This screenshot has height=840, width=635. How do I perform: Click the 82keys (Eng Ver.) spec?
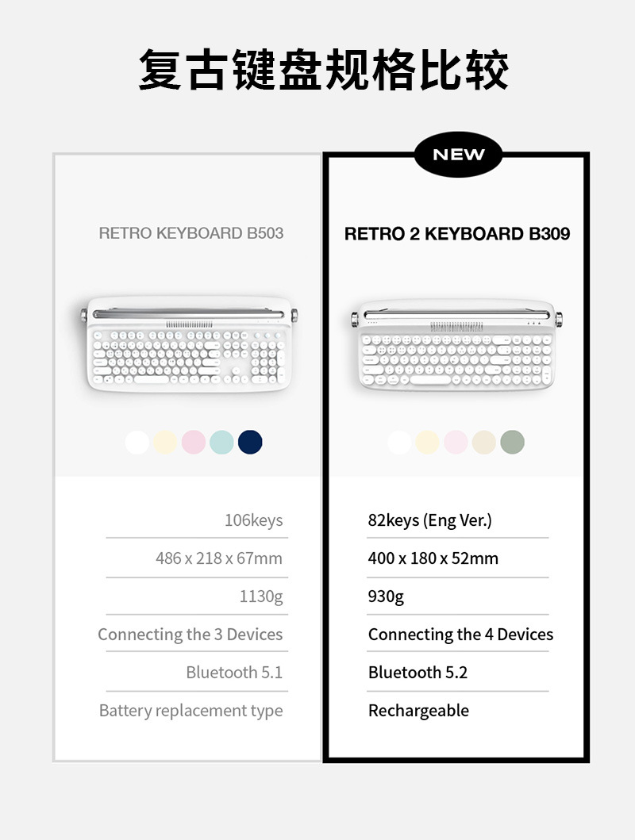429,520
